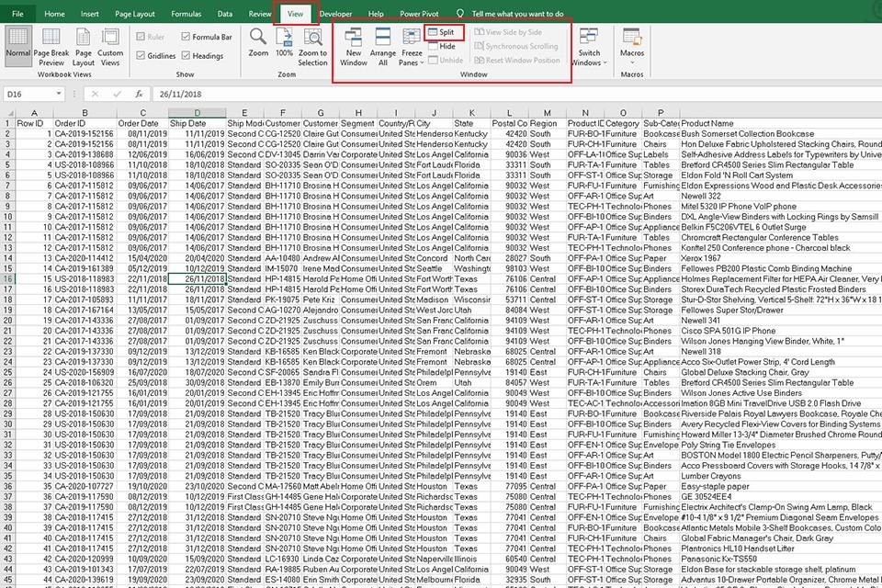Open the Switch Windows dropdown

click(589, 46)
